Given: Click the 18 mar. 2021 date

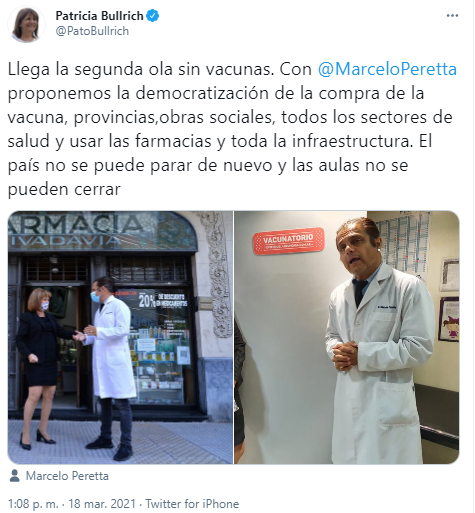Looking at the screenshot, I should (102, 503).
